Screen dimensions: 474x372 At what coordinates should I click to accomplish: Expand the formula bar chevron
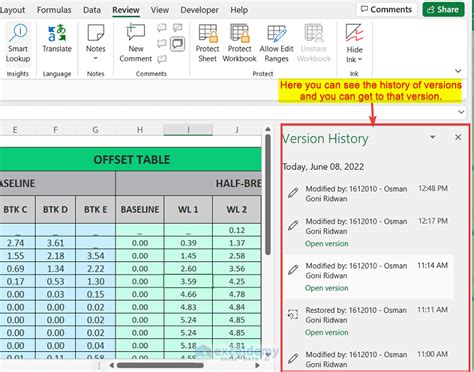click(x=461, y=112)
